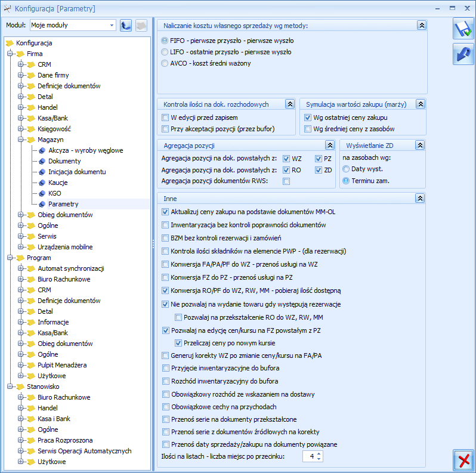This screenshot has width=476, height=473.
Task: Enable BZM bez kontroli rezerwacji i zamówień
Action: click(x=165, y=238)
